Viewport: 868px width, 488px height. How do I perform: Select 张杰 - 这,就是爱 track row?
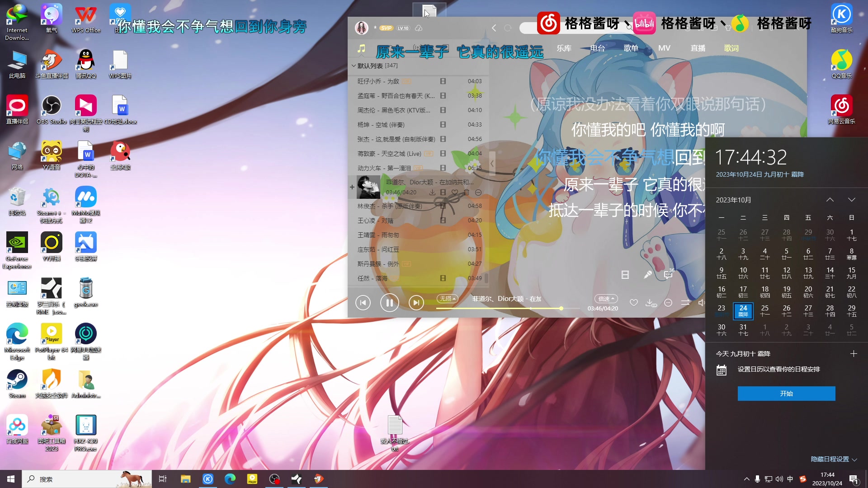(418, 139)
